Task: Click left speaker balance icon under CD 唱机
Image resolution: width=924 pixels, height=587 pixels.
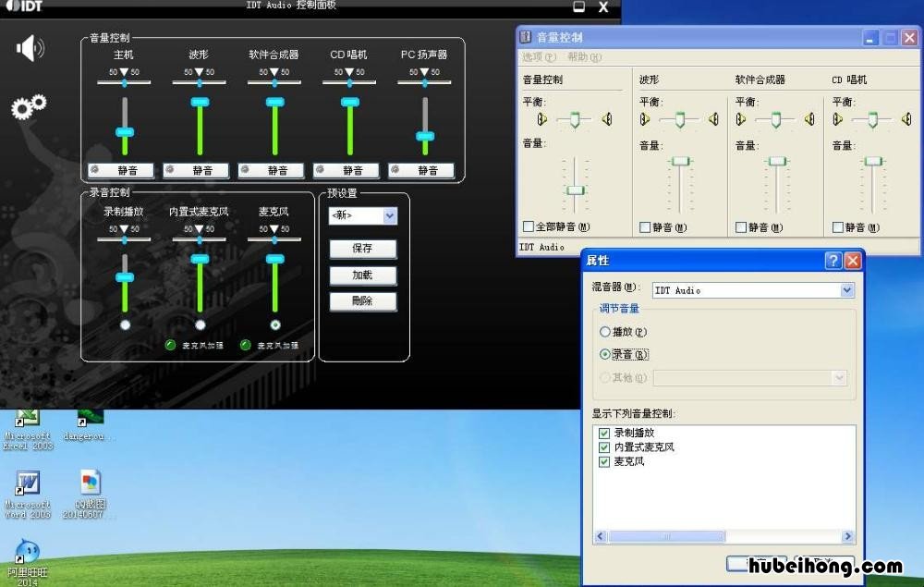Action: 837,119
